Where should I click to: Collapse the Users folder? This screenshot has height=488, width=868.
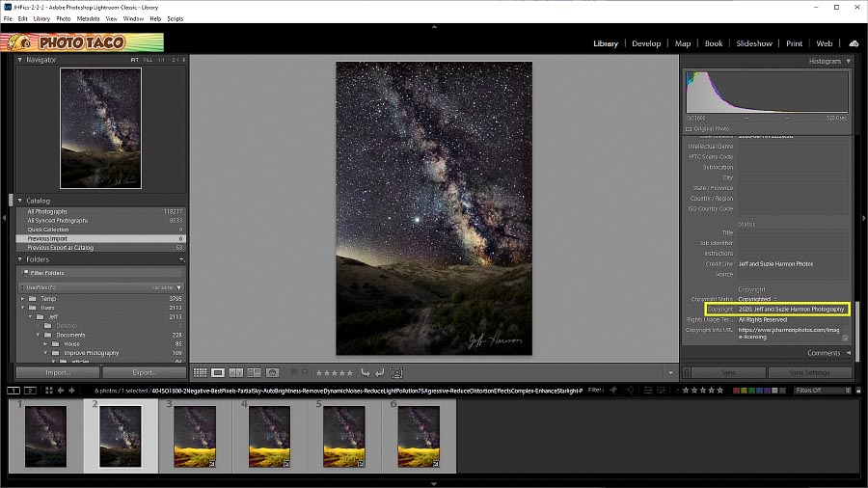23,308
